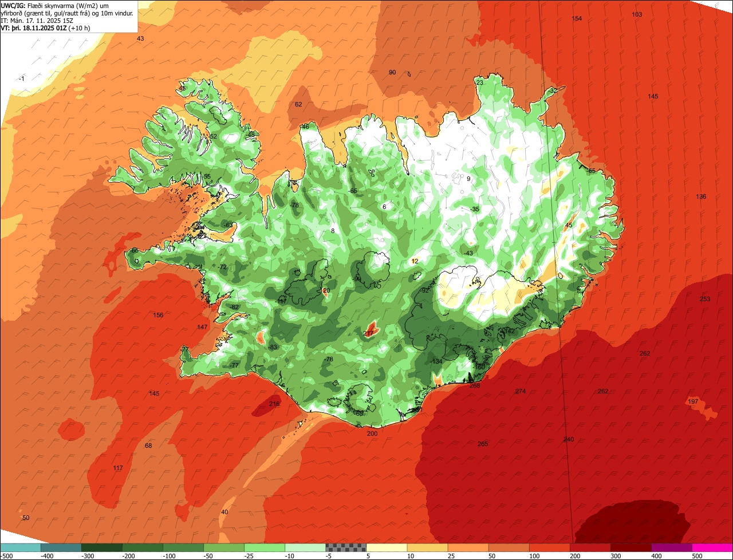733x560 pixels.
Task: Click the '500' legend label
Action: 697,555
